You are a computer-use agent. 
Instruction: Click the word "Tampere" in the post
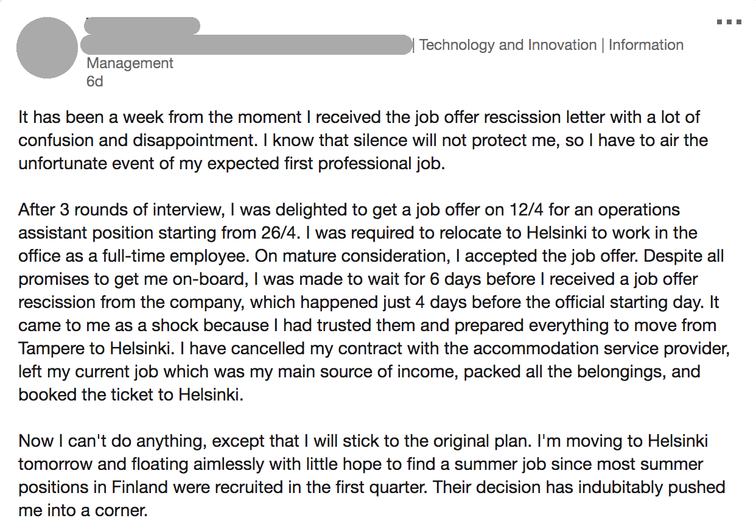pos(50,349)
